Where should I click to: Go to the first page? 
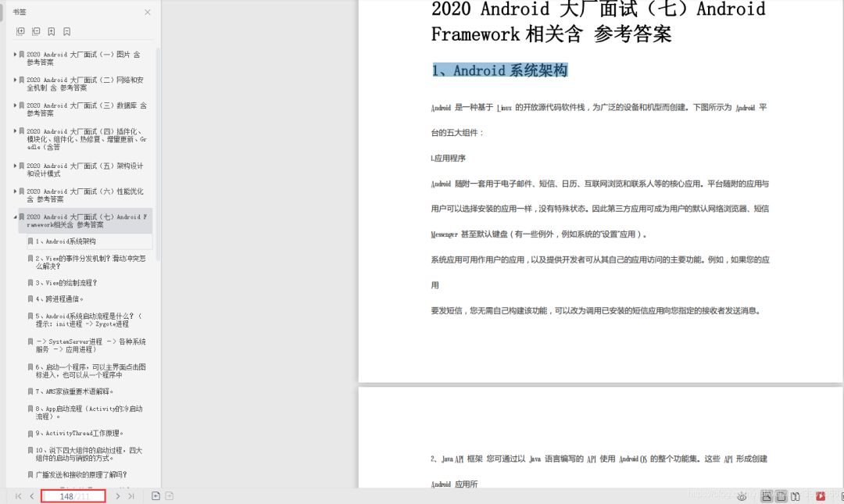[19, 496]
